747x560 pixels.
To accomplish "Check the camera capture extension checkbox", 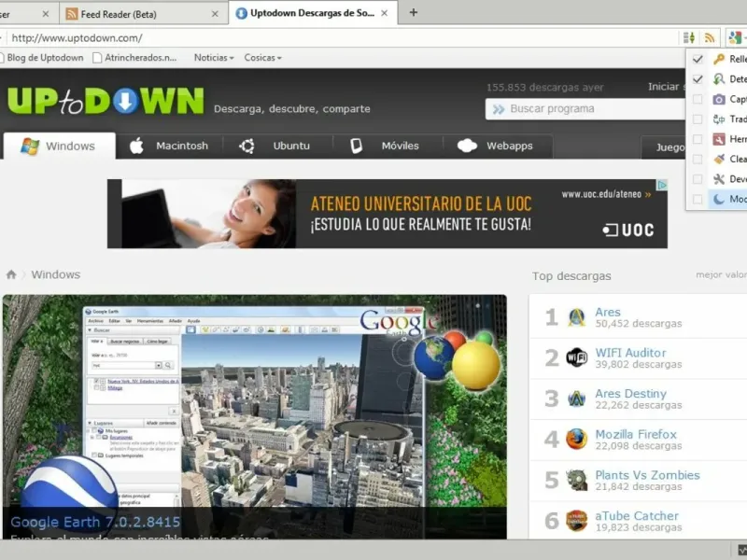I will tap(698, 99).
